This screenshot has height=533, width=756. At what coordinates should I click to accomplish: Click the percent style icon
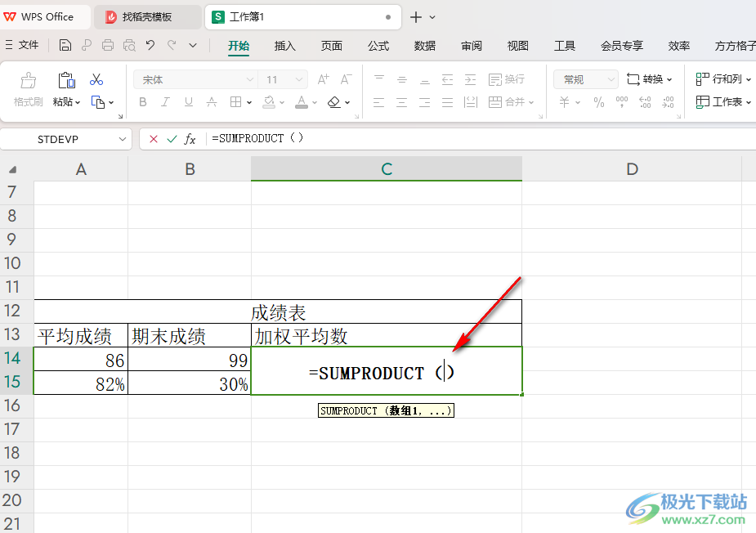pyautogui.click(x=599, y=102)
